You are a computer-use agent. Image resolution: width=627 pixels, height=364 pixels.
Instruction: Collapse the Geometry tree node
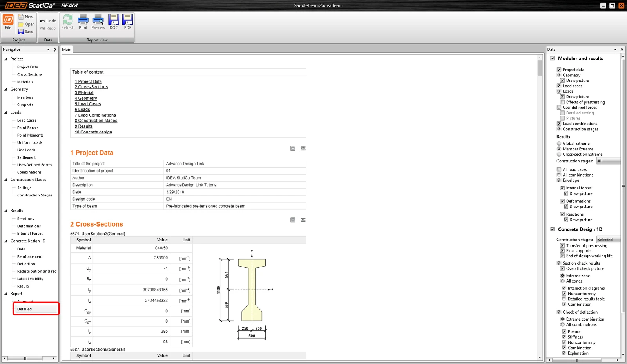click(5, 90)
